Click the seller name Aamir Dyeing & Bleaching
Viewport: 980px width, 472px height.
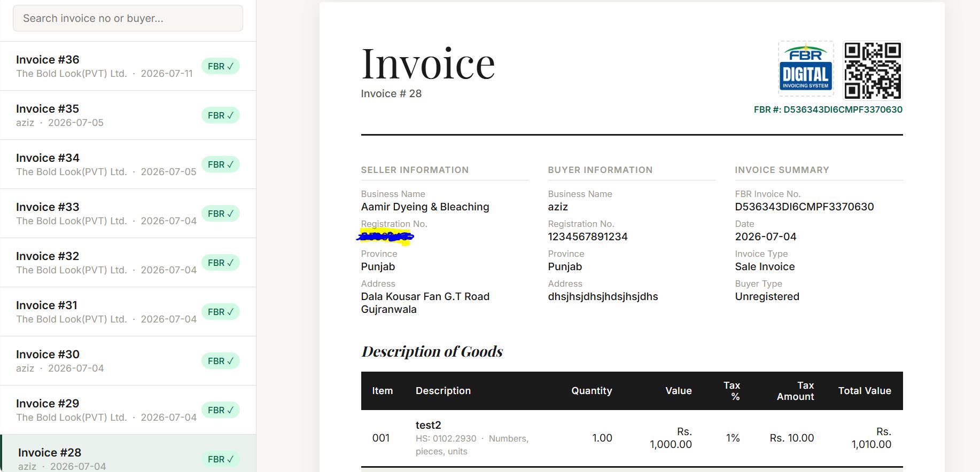425,207
